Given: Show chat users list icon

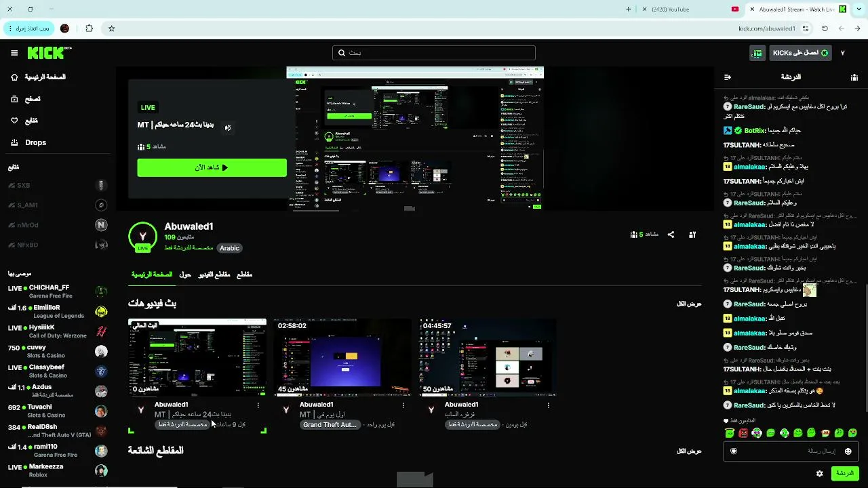Looking at the screenshot, I should click(x=854, y=77).
